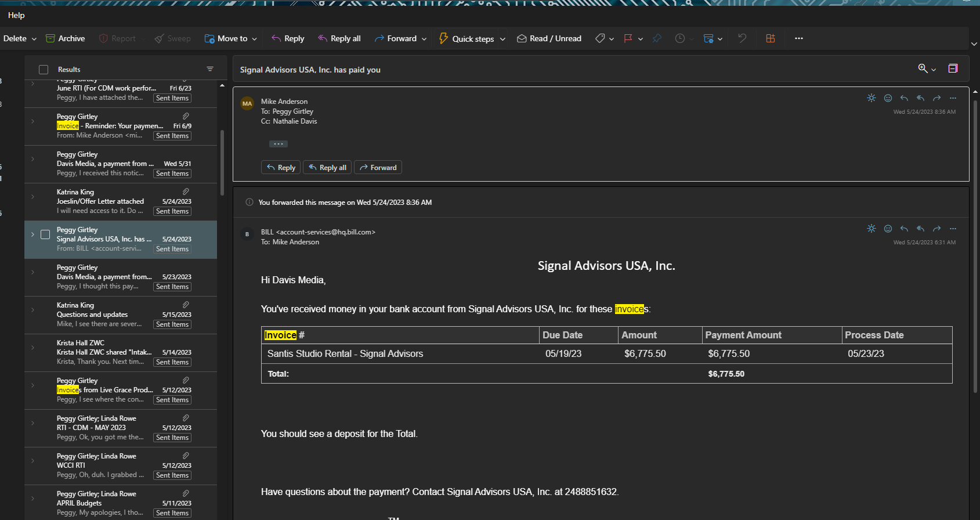
Task: Open the toolbar Forward dropdown arrow
Action: click(424, 39)
